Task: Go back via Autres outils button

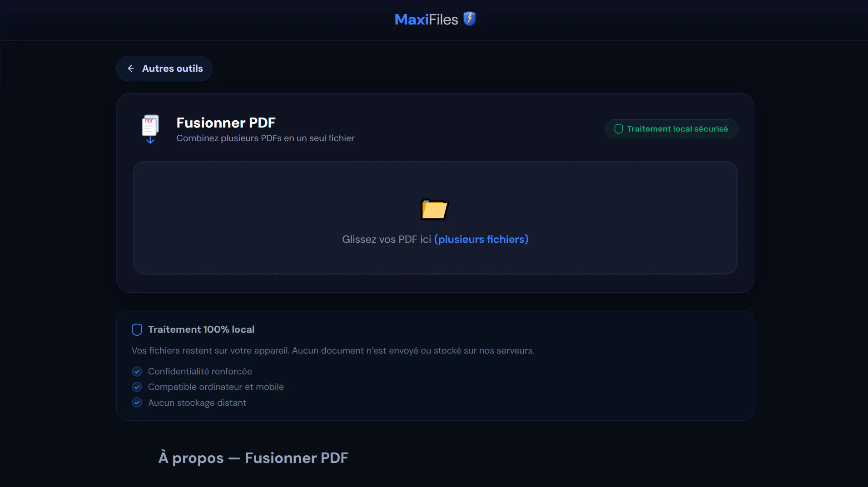Action: [x=164, y=69]
